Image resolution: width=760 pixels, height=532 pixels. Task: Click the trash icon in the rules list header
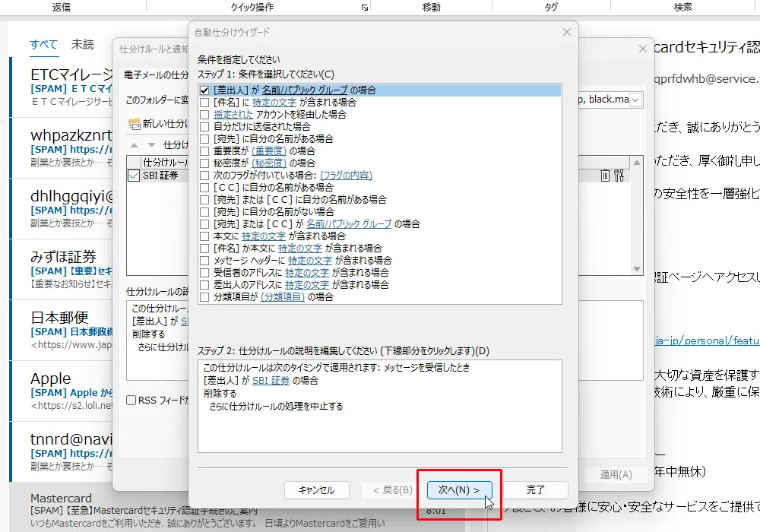605,176
